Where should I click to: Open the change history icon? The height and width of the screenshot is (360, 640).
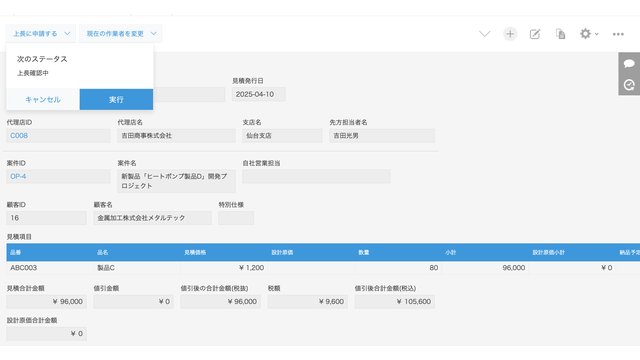pyautogui.click(x=629, y=84)
